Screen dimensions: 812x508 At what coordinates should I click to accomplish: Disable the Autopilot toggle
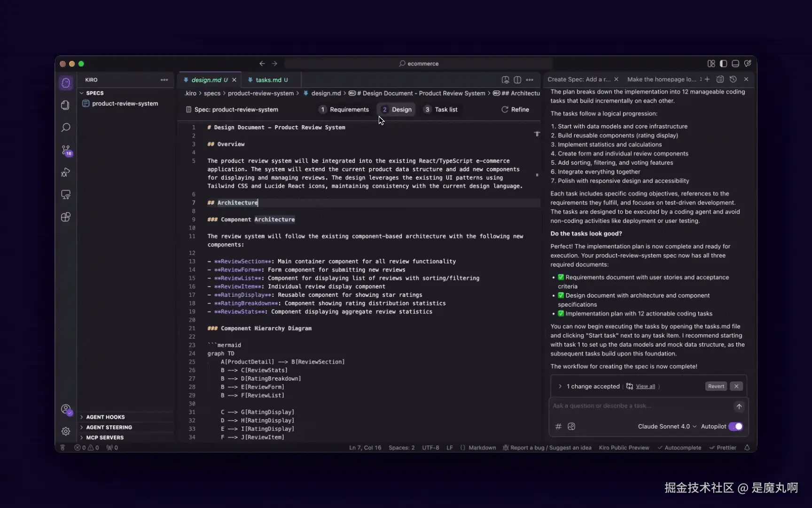point(736,426)
